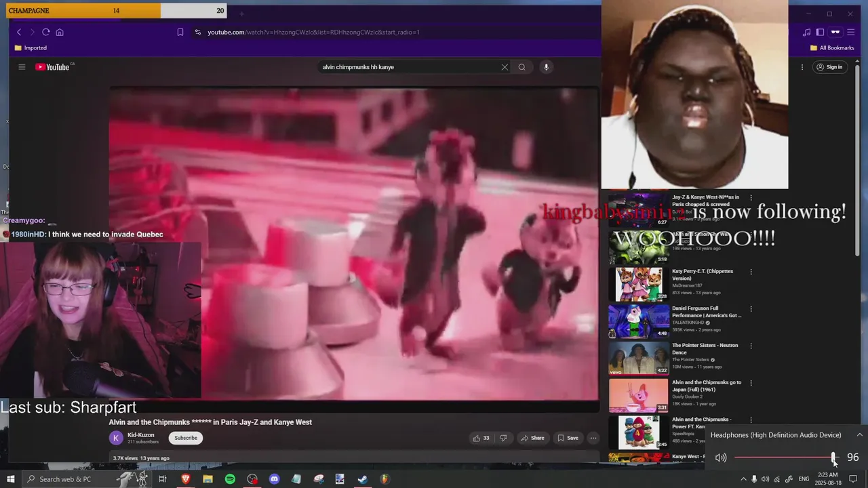Screen dimensions: 868x488
Task: Open more actions menu beside Save
Action: pos(593,438)
